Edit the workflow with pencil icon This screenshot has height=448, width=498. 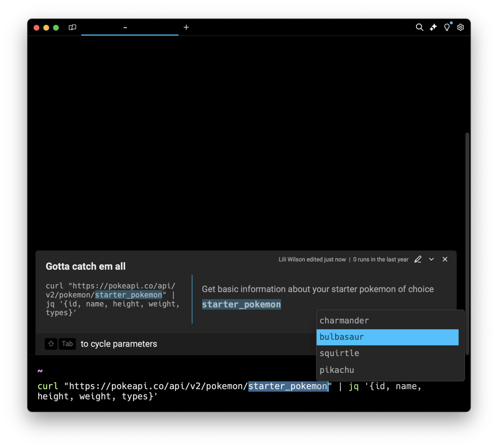point(418,259)
